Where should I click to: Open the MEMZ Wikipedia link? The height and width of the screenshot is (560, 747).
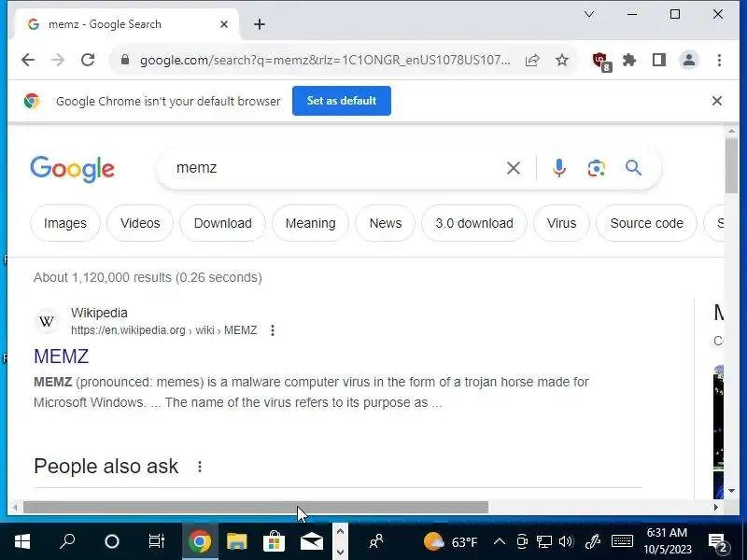click(61, 357)
